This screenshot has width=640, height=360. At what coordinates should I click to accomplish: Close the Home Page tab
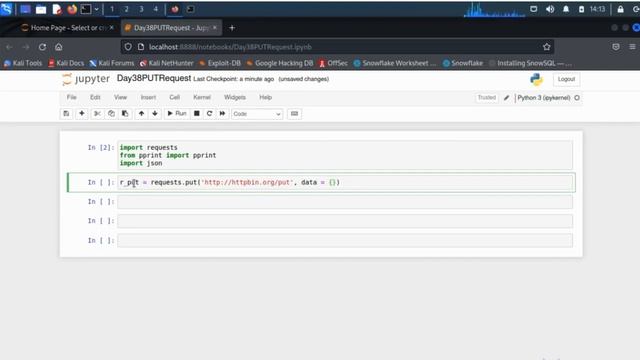point(111,27)
